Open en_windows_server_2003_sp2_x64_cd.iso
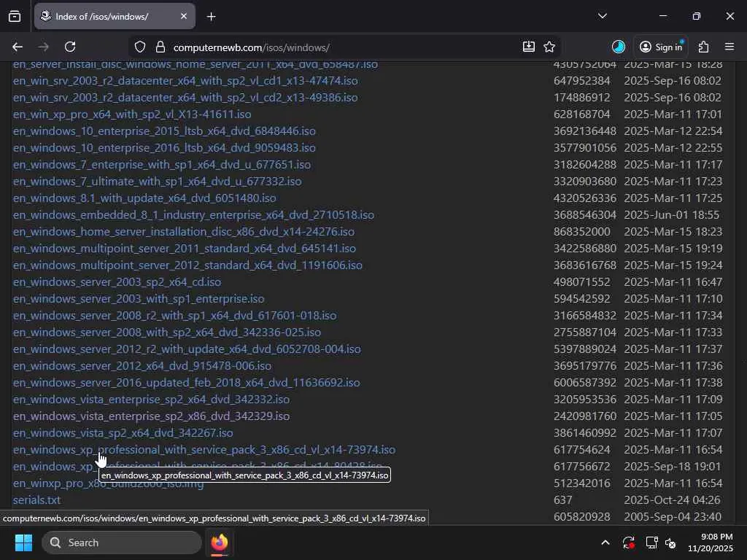Image resolution: width=747 pixels, height=560 pixels. 117,282
